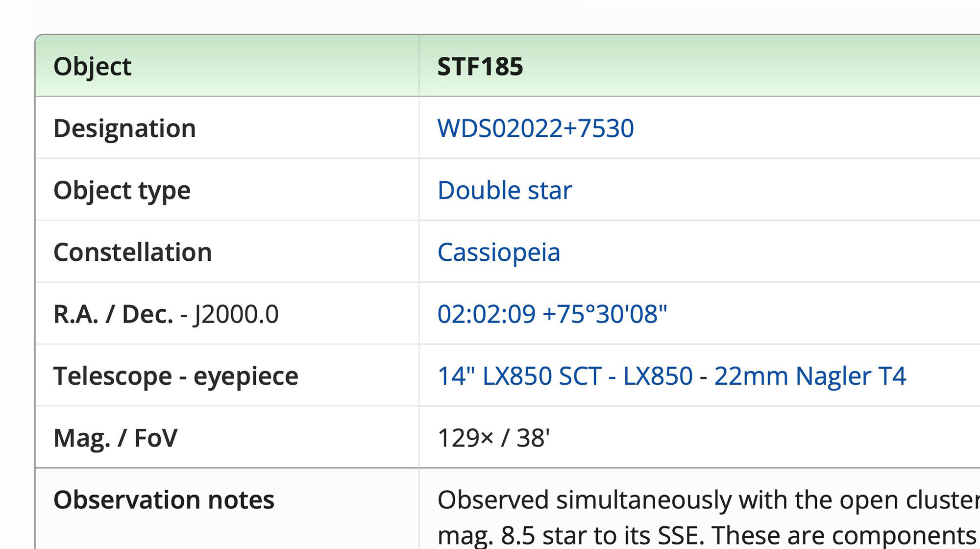Click the Observation notes row label
This screenshot has height=549, width=980.
164,500
